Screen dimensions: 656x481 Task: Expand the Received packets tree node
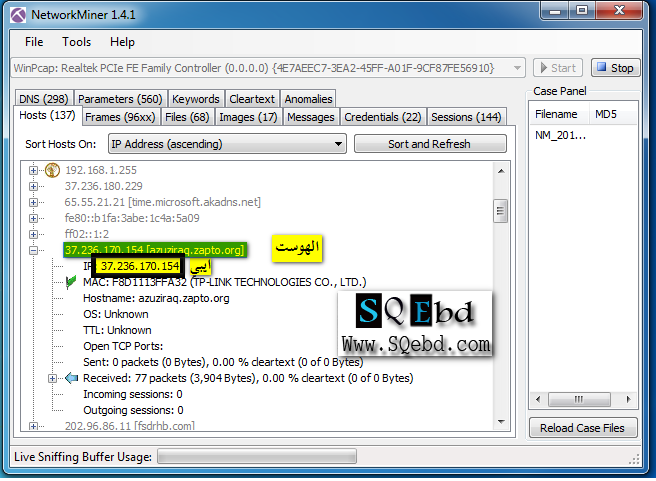(x=52, y=378)
